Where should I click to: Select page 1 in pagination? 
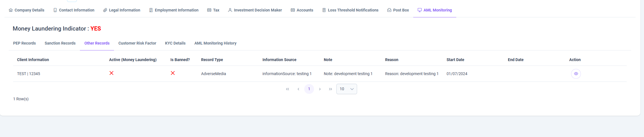pos(309,89)
